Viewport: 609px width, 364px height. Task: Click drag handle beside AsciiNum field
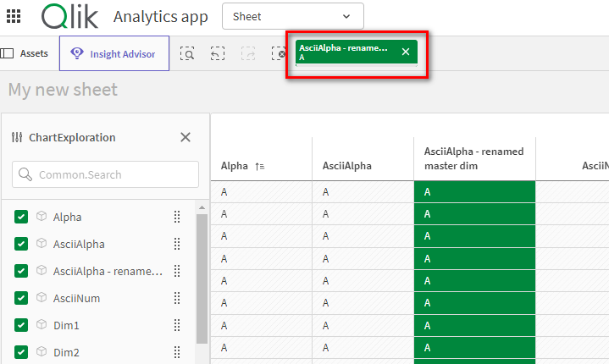177,298
